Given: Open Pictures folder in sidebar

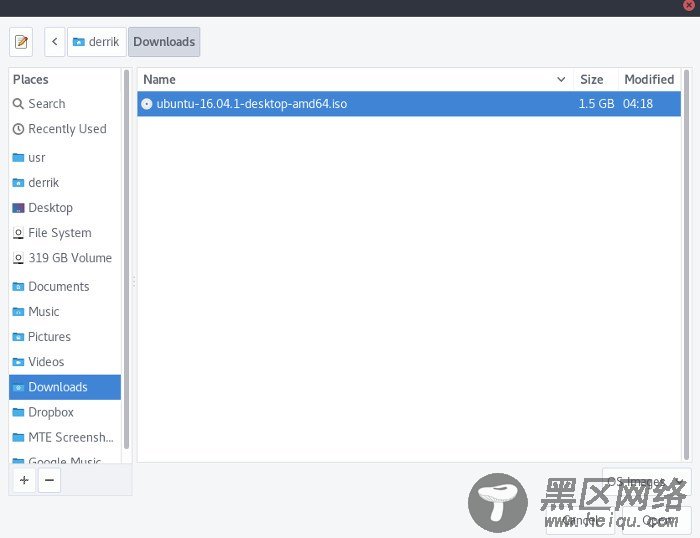Looking at the screenshot, I should pyautogui.click(x=65, y=337).
